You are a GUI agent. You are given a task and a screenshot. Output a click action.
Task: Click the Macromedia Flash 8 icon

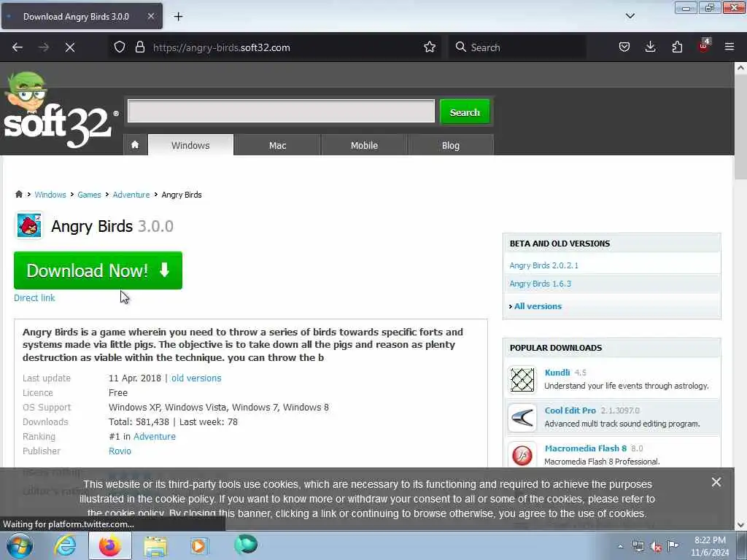tap(522, 455)
